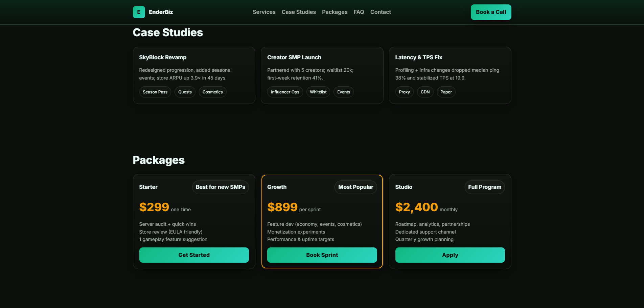This screenshot has height=308, width=644.
Task: Click the Book Sprint button
Action: [x=322, y=255]
